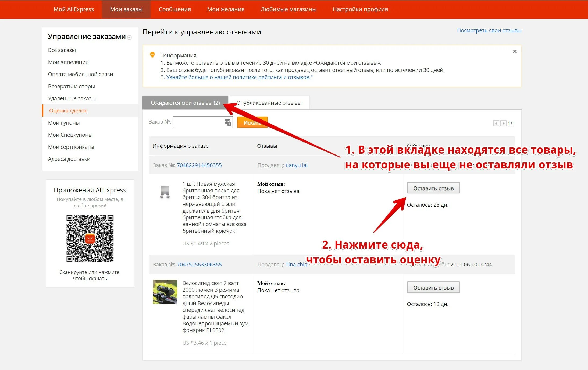Click the US $3.46 x 1 piece price
The width and height of the screenshot is (588, 370).
204,343
